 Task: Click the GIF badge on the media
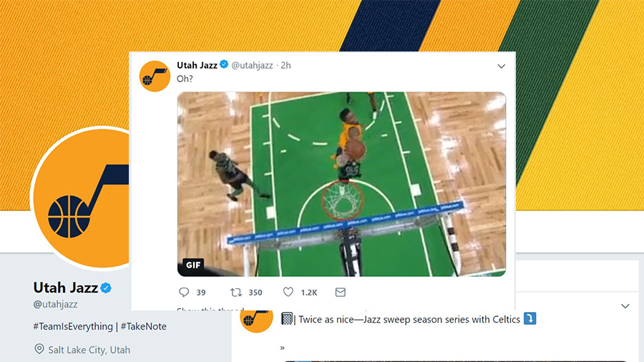[193, 265]
